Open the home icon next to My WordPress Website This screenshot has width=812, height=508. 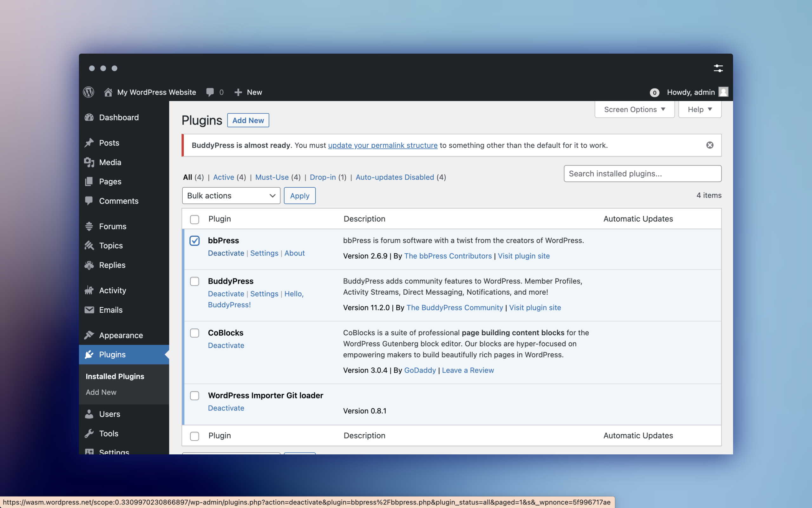(108, 92)
